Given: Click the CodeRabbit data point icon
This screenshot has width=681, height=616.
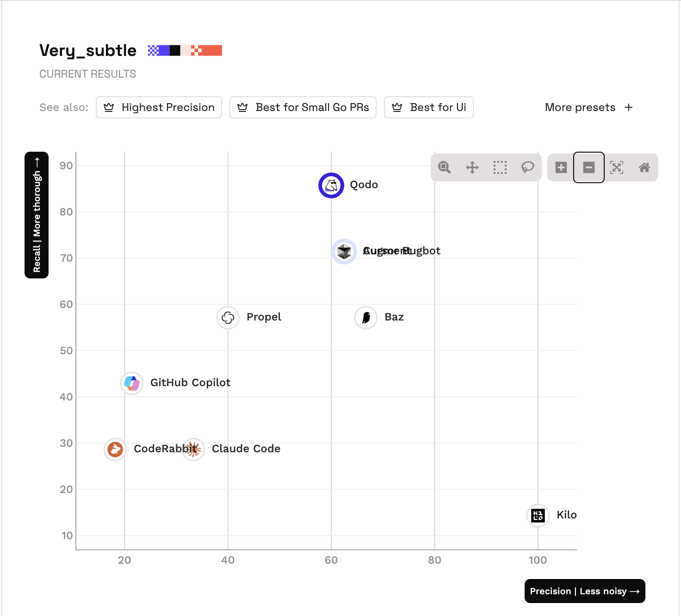Looking at the screenshot, I should 115,449.
